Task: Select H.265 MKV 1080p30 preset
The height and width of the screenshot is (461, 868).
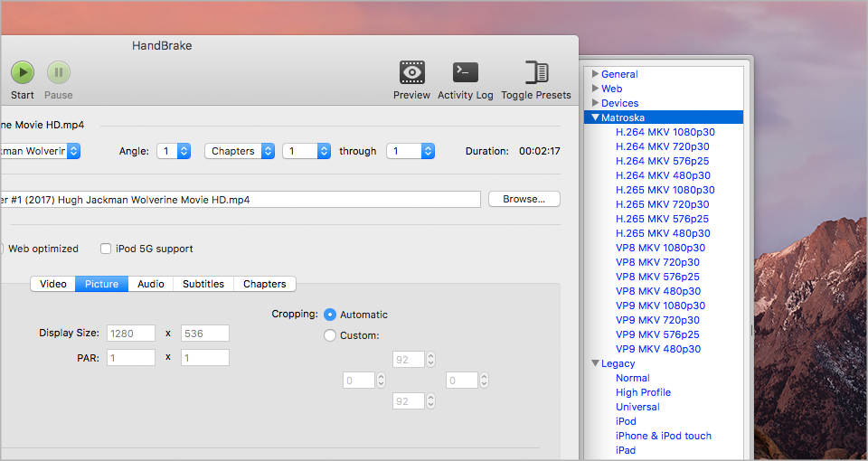Action: coord(665,190)
